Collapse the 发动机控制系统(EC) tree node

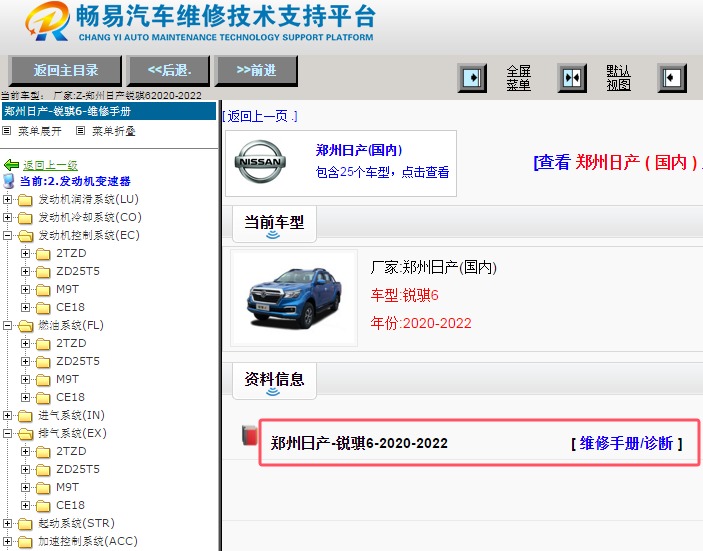pyautogui.click(x=7, y=235)
